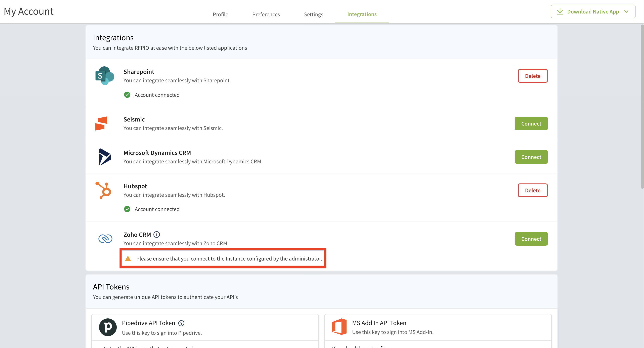The image size is (644, 348).
Task: Click the My Account page title
Action: (x=29, y=11)
